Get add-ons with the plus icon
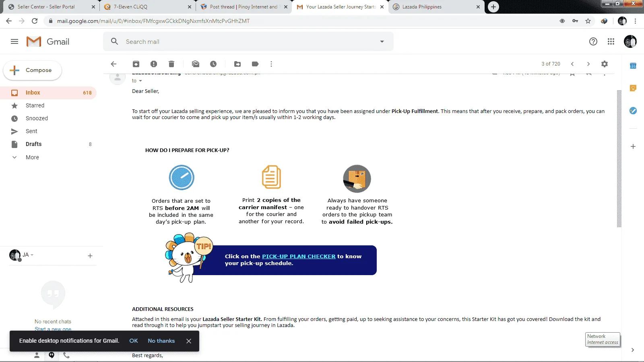The height and width of the screenshot is (362, 644). tap(633, 146)
